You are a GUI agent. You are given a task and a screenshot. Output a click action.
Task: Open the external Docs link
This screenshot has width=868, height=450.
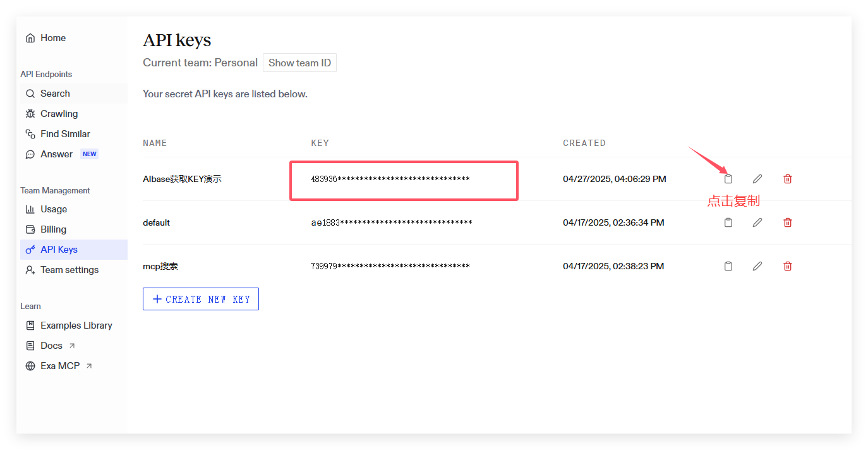click(52, 346)
